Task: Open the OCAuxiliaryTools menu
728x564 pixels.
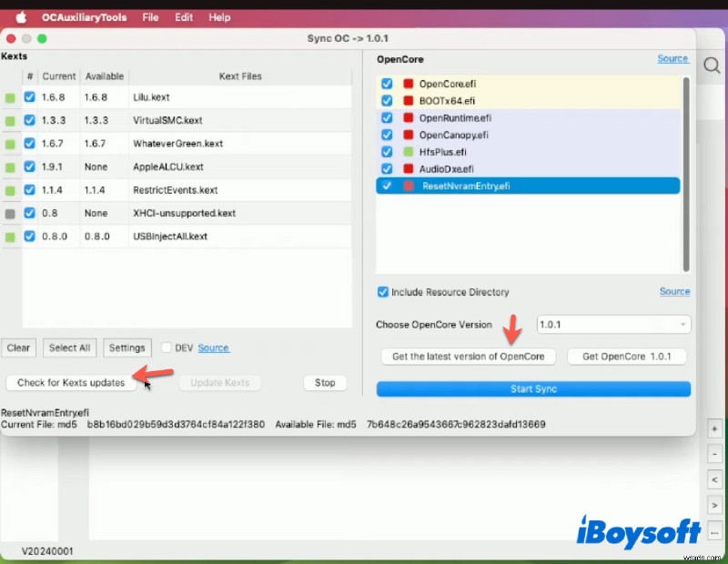Action: coord(84,17)
